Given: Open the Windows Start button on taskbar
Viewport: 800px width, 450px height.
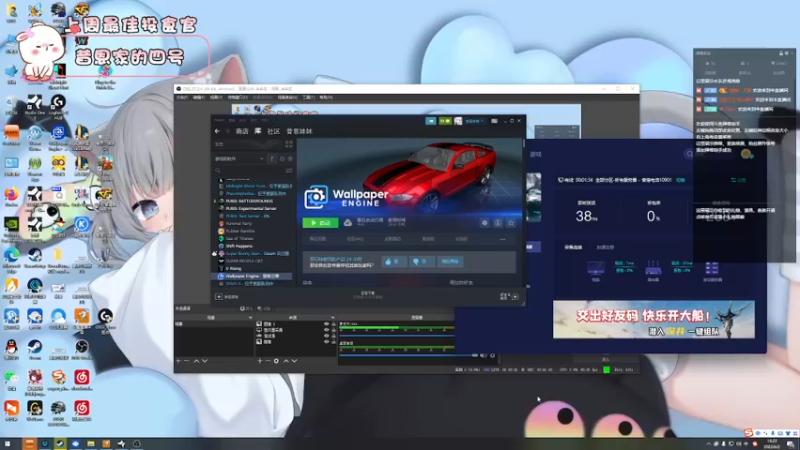Looking at the screenshot, I should pos(7,444).
